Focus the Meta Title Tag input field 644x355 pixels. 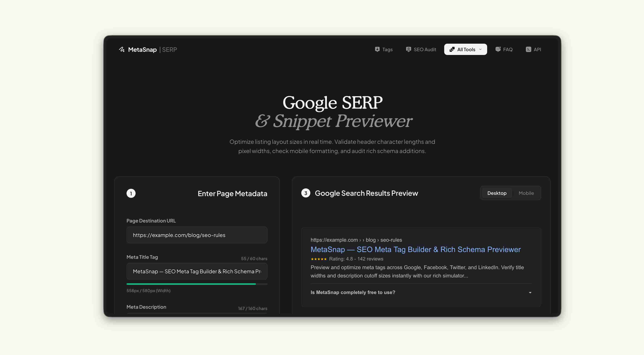click(197, 271)
